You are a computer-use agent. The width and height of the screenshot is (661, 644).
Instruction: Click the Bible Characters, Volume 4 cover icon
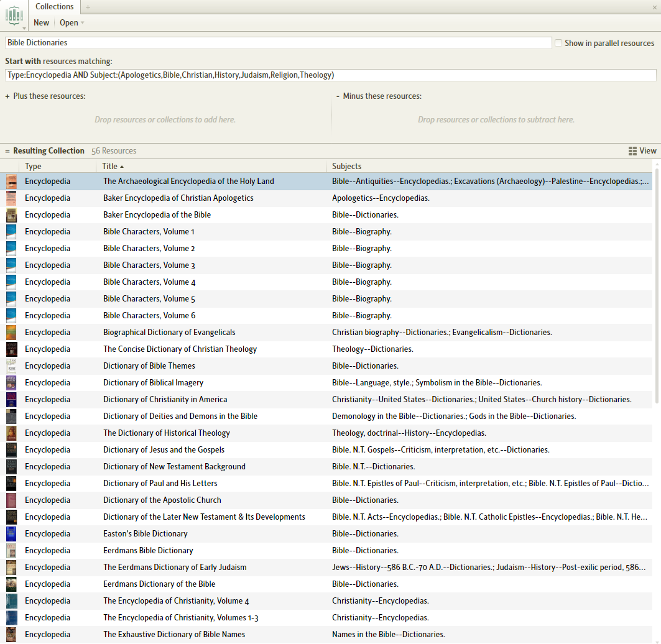11,282
